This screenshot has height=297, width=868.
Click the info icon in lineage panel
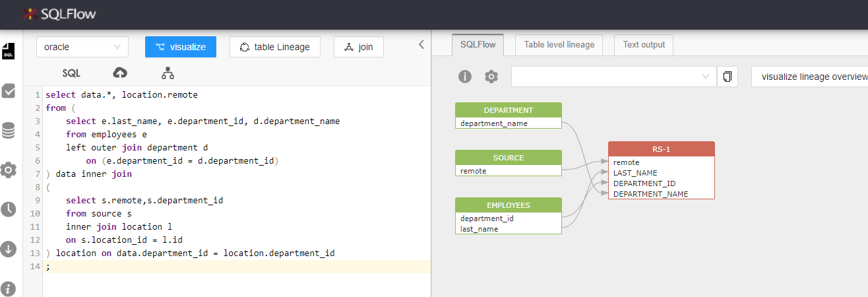click(x=465, y=77)
